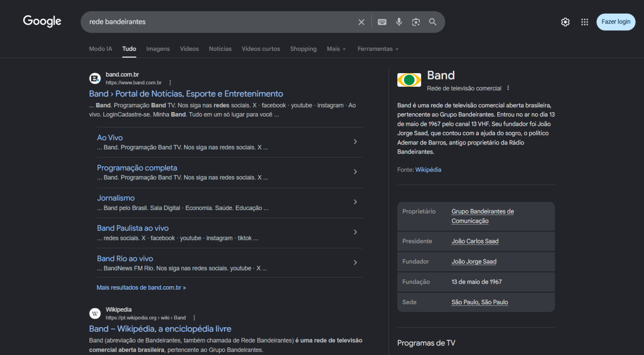Screen dimensions: 644x355
Task: Expand the Mais dropdown
Action: point(336,49)
